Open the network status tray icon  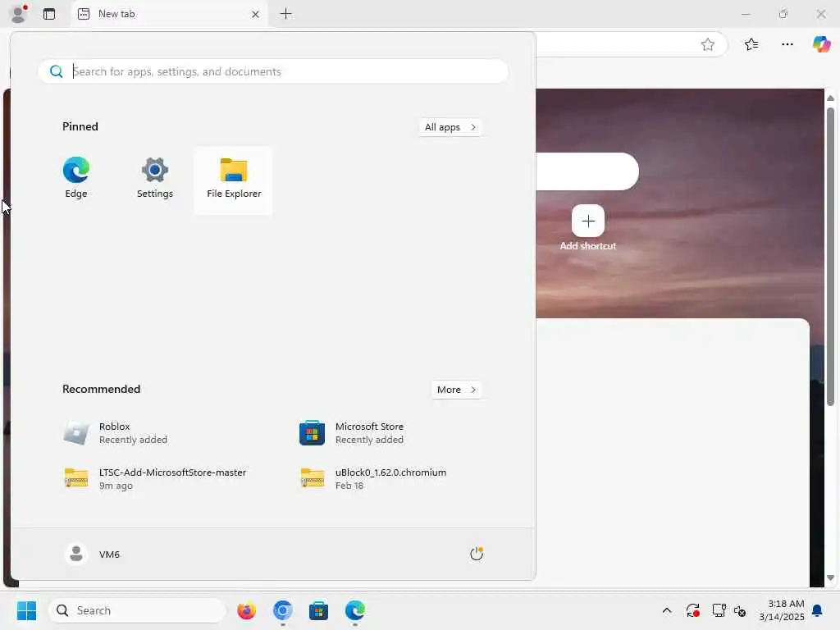719,610
